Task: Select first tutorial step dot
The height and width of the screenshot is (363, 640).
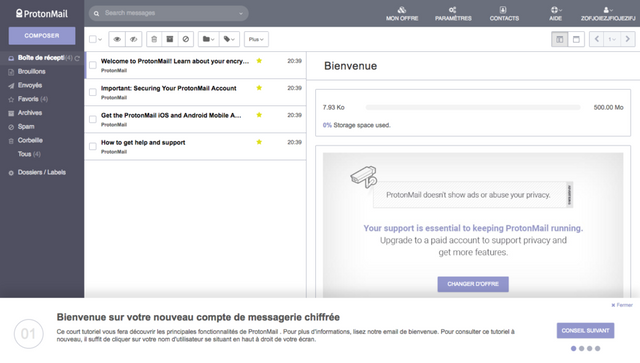Action: point(573,349)
